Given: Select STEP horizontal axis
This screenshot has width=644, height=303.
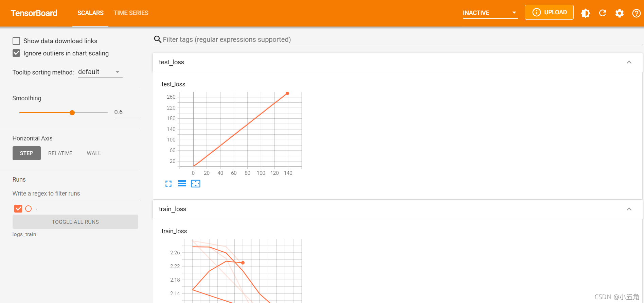Looking at the screenshot, I should point(26,153).
